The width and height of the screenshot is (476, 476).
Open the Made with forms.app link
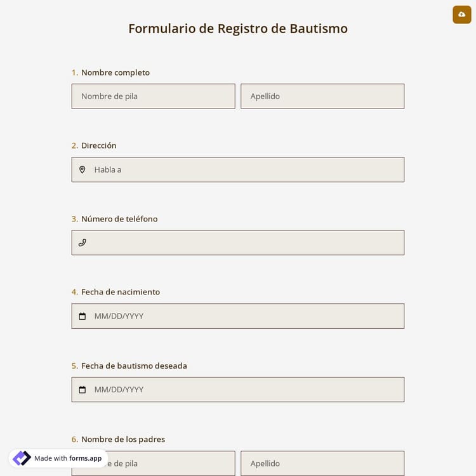click(68, 458)
